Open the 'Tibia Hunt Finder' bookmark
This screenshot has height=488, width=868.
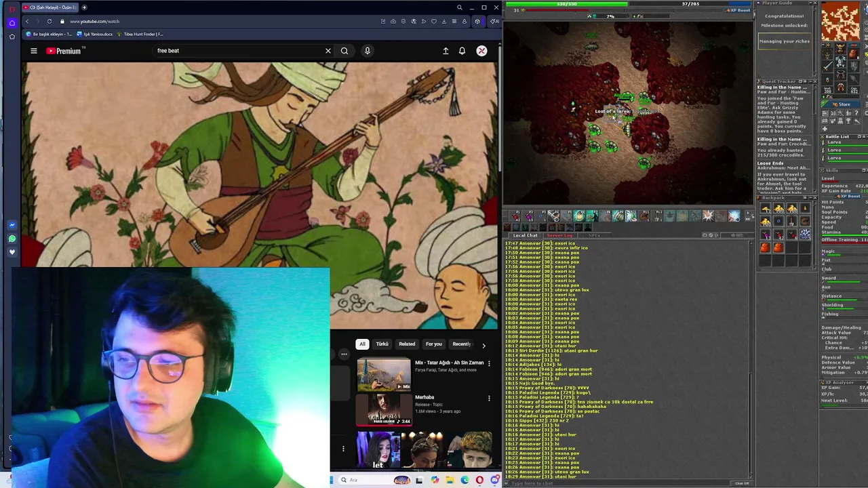pyautogui.click(x=140, y=34)
